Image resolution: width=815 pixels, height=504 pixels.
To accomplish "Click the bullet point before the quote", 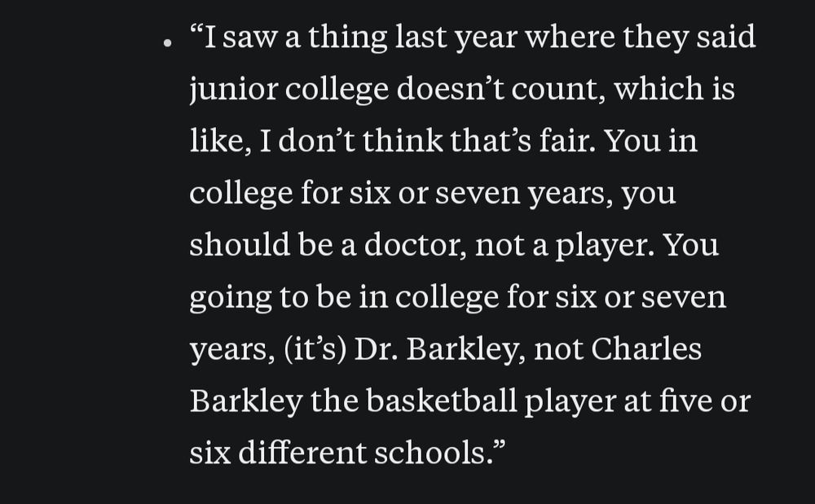I will click(x=167, y=43).
